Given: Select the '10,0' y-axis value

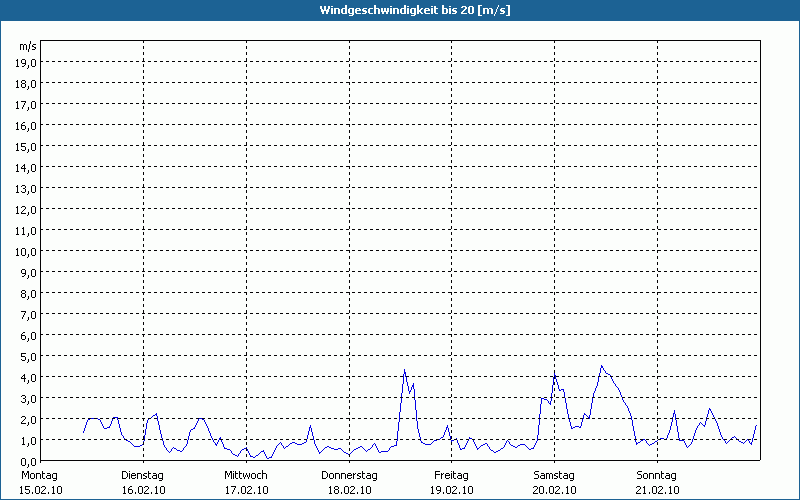Looking at the screenshot, I should coord(26,252).
